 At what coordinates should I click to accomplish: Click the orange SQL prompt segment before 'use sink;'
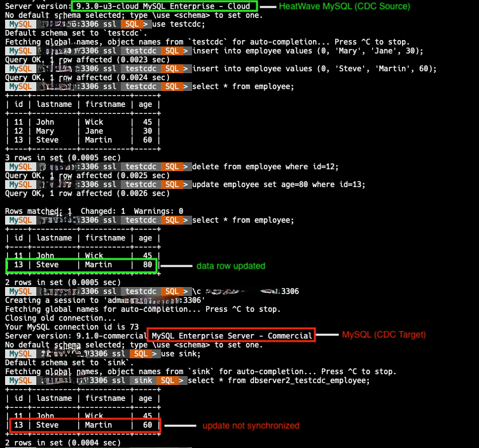(x=141, y=354)
